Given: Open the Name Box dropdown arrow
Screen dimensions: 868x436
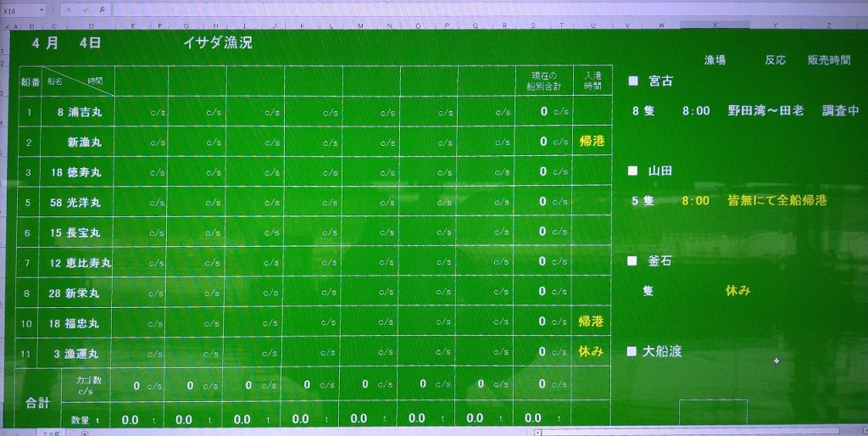Looking at the screenshot, I should click(x=42, y=10).
